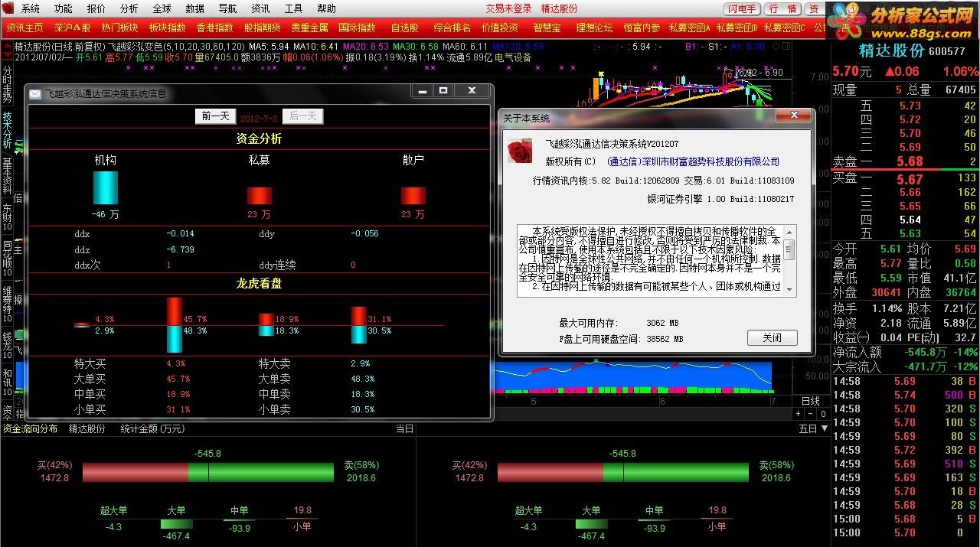
Task: Switch to 钱龙10 side tab
Action: tap(7, 344)
